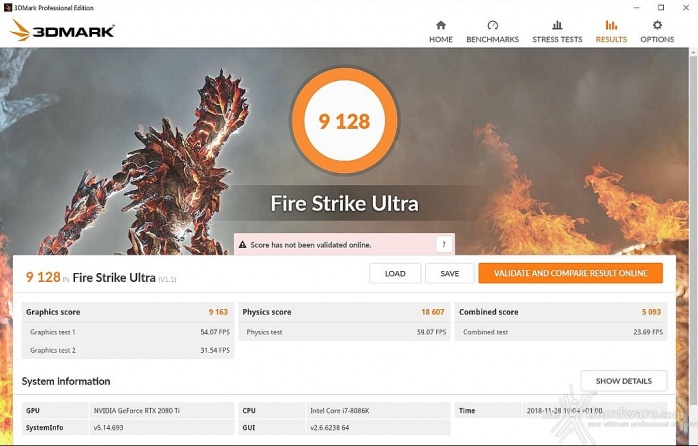Go to STRESS TESTS tab label
The height and width of the screenshot is (446, 698).
(557, 39)
